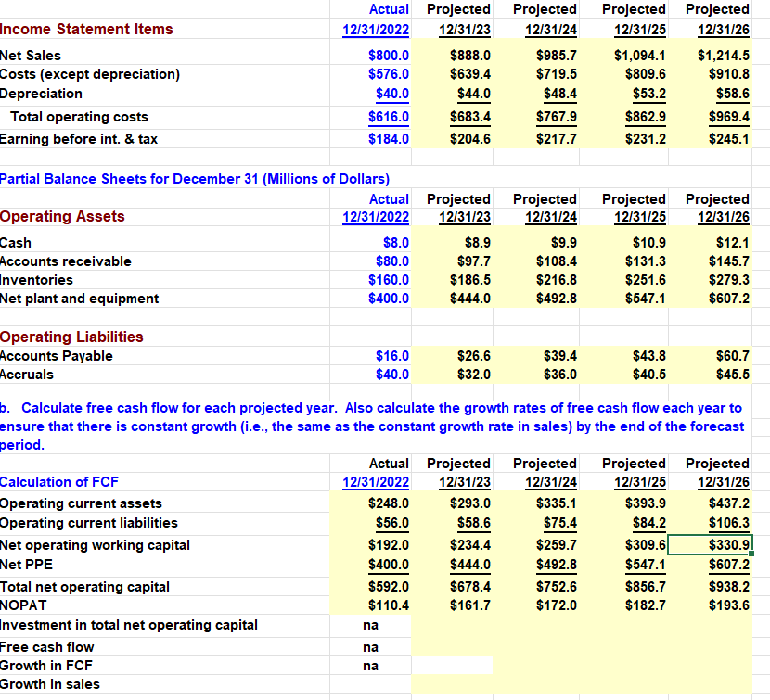Click the Operating Liabilities section heading
770x700 pixels.
coord(71,337)
